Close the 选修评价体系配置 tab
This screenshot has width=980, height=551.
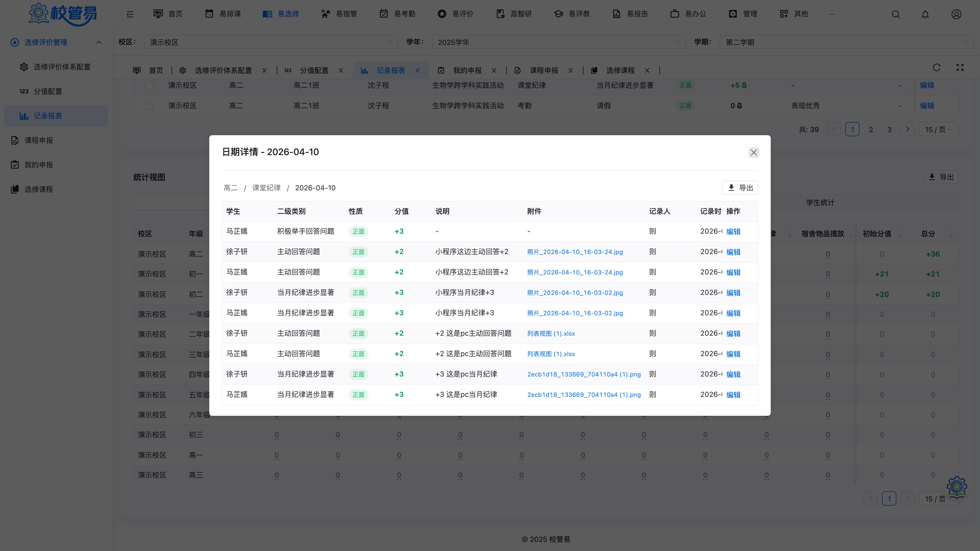264,70
